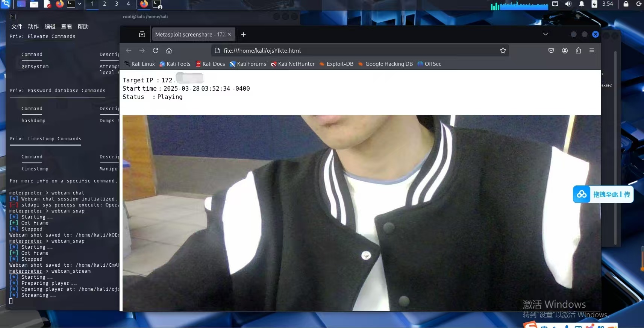This screenshot has width=644, height=328.
Task: Launch Firefox from the panel launcher
Action: 59,4
